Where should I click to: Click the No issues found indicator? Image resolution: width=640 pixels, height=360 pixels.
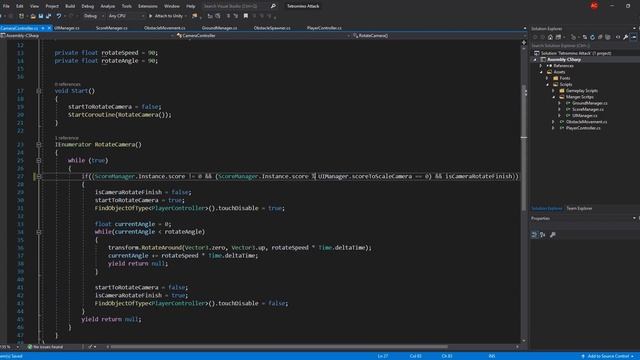[x=45, y=347]
